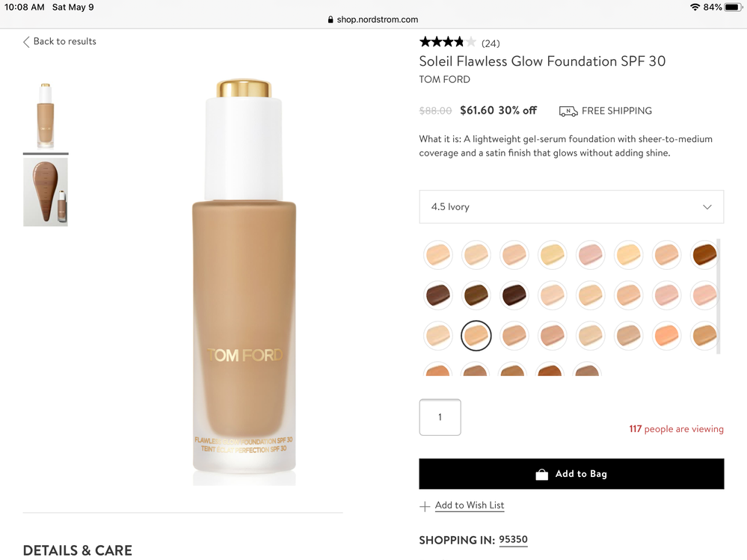
Task: Click the star rating icons
Action: click(x=447, y=43)
